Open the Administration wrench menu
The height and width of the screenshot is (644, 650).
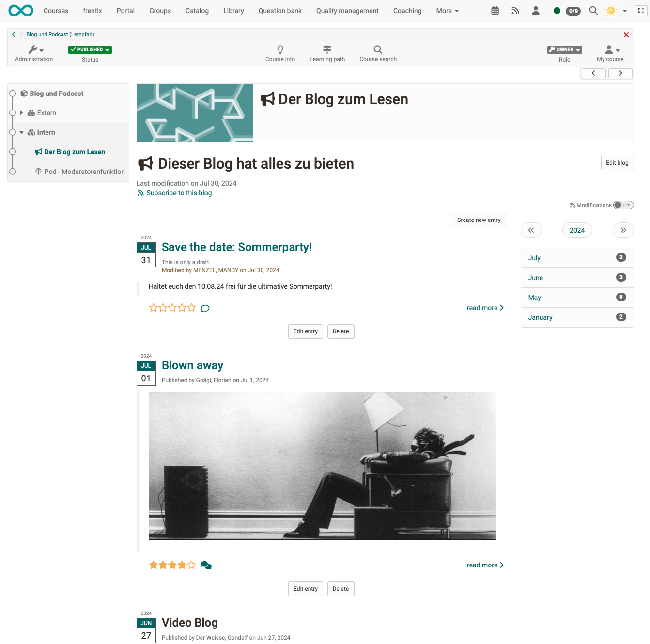(34, 50)
